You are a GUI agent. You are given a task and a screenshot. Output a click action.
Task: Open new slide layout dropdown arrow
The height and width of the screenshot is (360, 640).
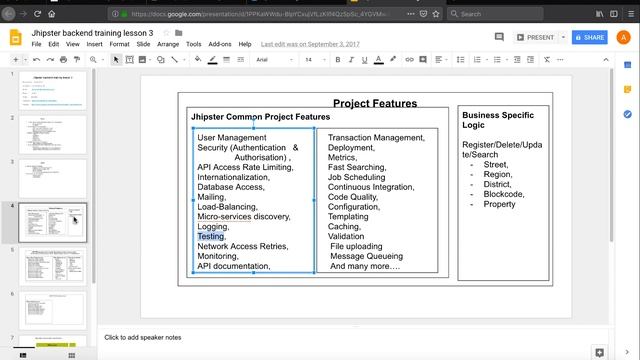[25, 60]
